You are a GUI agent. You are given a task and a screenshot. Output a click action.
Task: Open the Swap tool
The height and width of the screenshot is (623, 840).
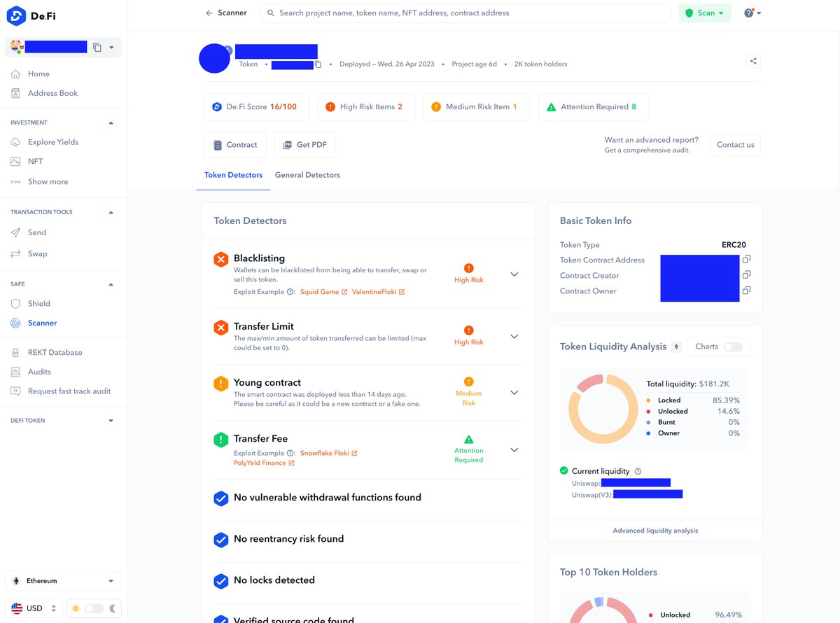[x=38, y=253]
